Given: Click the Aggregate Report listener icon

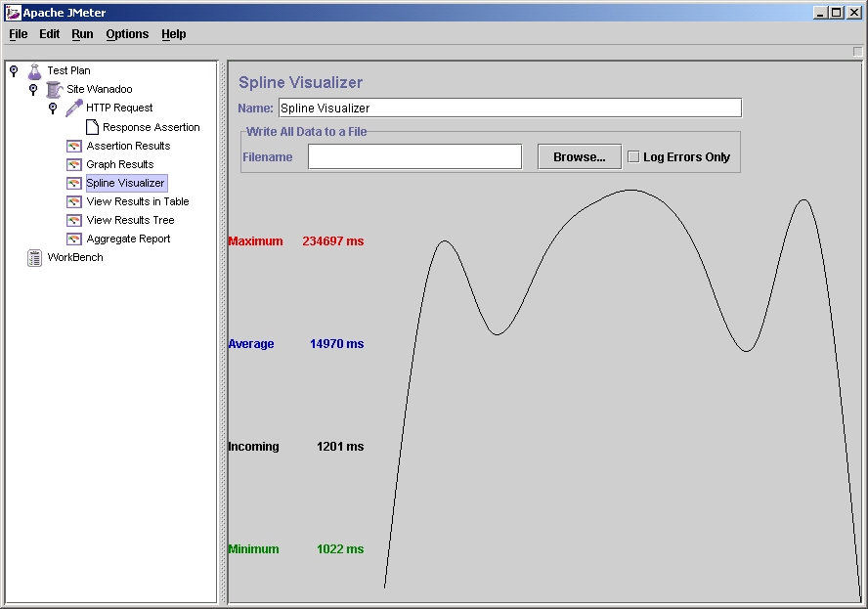Looking at the screenshot, I should tap(74, 239).
